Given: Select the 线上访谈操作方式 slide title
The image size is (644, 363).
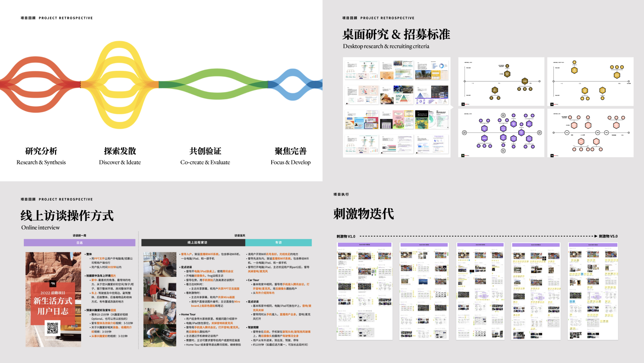Looking at the screenshot, I should tap(67, 215).
